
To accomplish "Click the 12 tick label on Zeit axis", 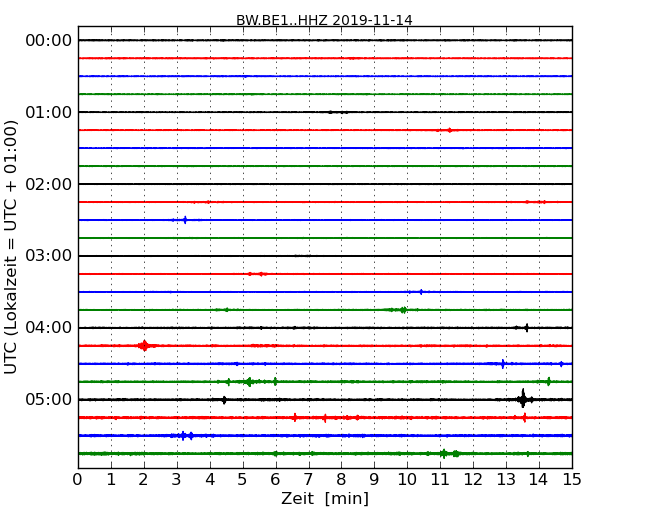I will [473, 480].
